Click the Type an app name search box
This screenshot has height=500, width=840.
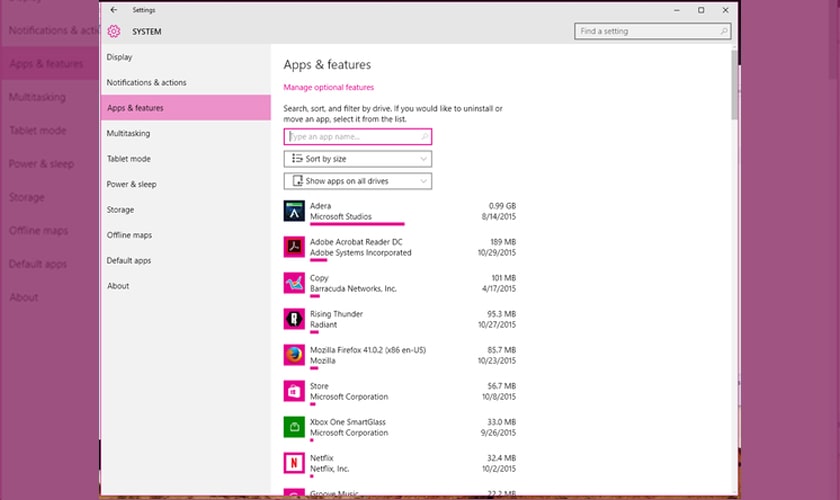pyautogui.click(x=355, y=137)
